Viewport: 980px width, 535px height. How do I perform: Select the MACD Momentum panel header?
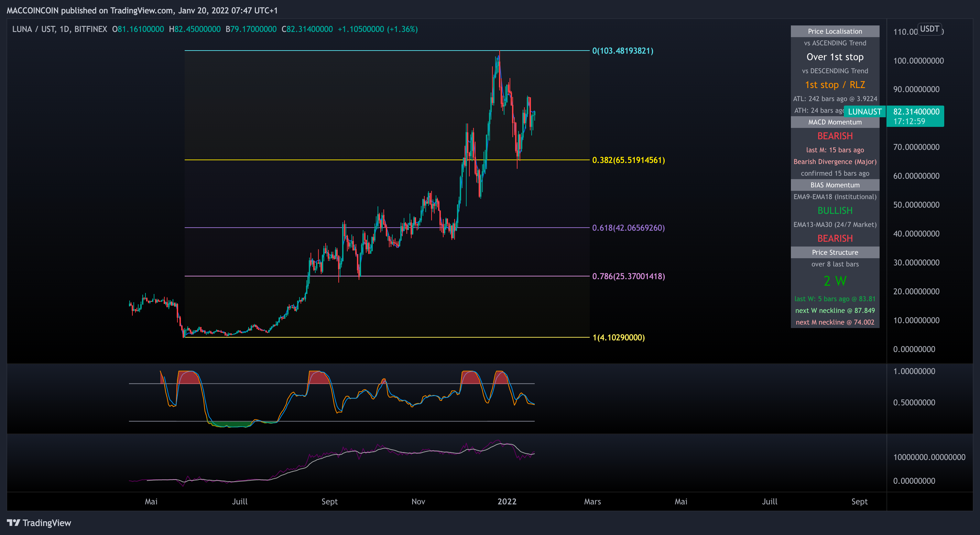pyautogui.click(x=835, y=122)
